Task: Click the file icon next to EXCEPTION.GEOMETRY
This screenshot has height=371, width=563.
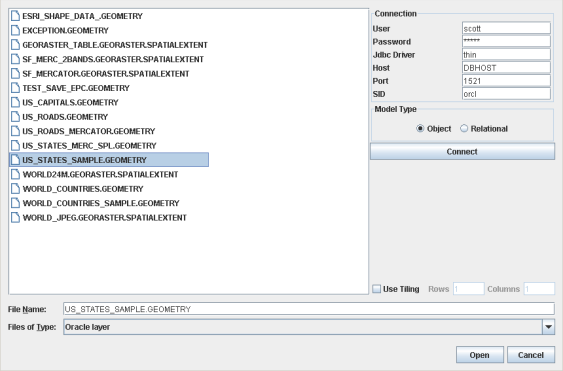Action: (x=15, y=30)
